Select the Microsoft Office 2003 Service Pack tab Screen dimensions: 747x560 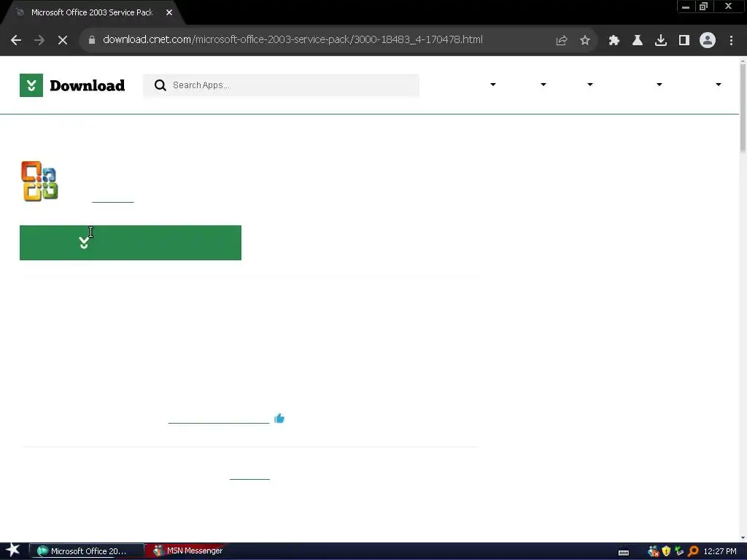(x=92, y=12)
